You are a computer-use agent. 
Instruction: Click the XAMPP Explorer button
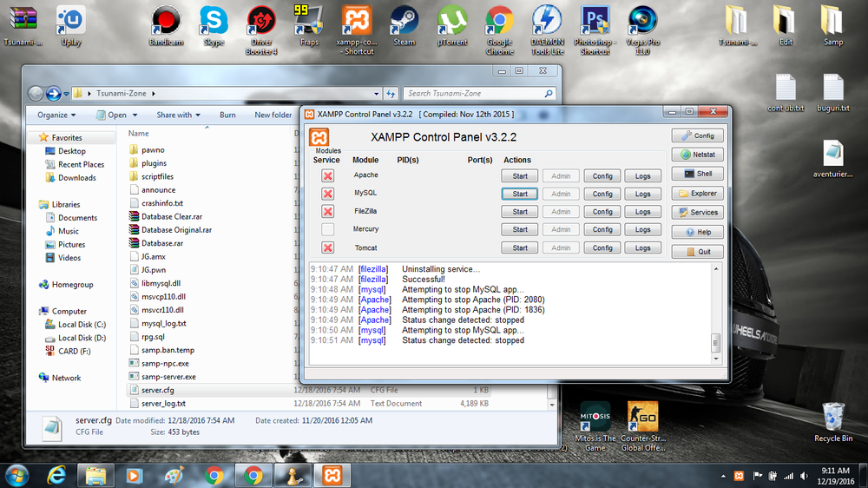(x=698, y=194)
